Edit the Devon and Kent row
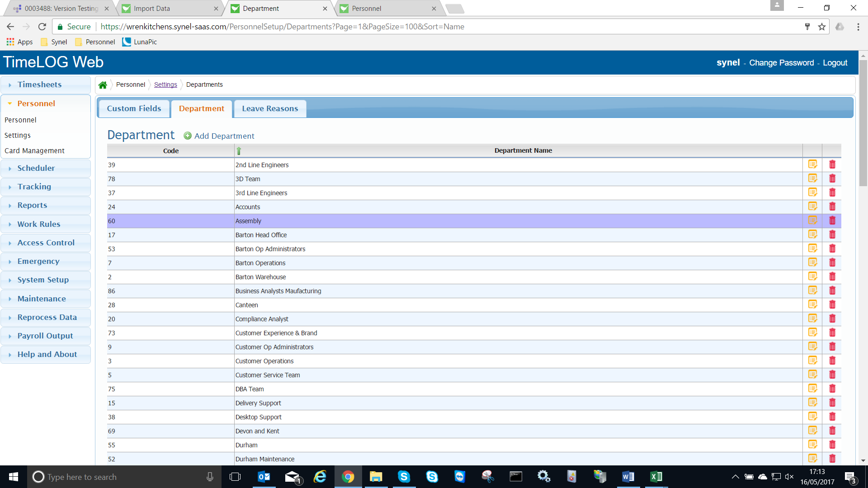Image resolution: width=868 pixels, height=488 pixels. pyautogui.click(x=812, y=431)
